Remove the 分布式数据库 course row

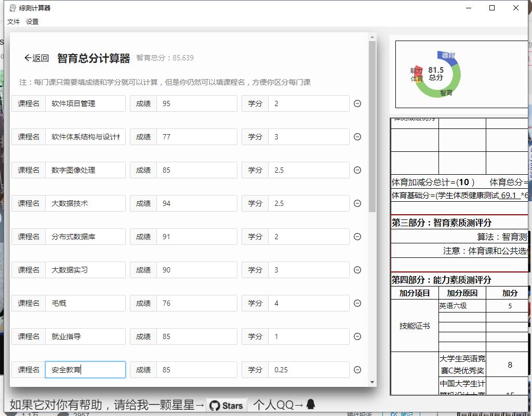tap(357, 237)
